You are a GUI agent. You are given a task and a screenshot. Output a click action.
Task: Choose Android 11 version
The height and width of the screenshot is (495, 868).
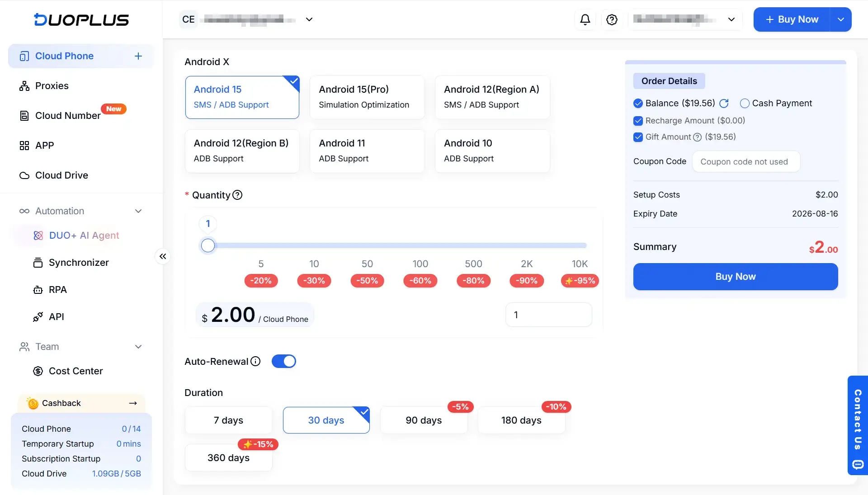(x=367, y=151)
